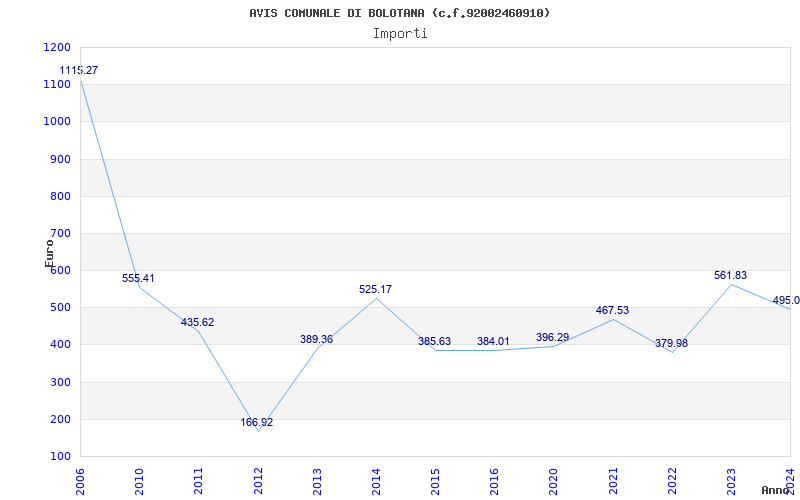
Task: Click the Importi subtitle
Action: click(x=400, y=34)
